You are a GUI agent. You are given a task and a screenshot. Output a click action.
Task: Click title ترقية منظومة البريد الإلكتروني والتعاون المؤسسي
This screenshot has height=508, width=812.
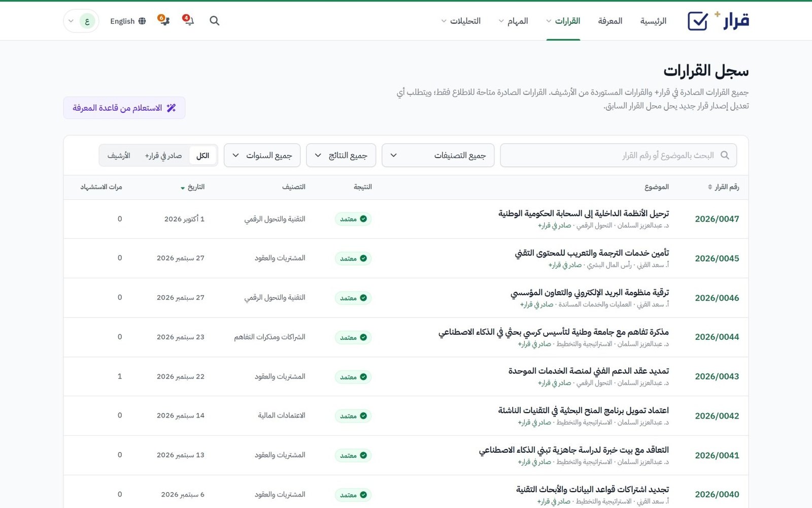tap(590, 293)
